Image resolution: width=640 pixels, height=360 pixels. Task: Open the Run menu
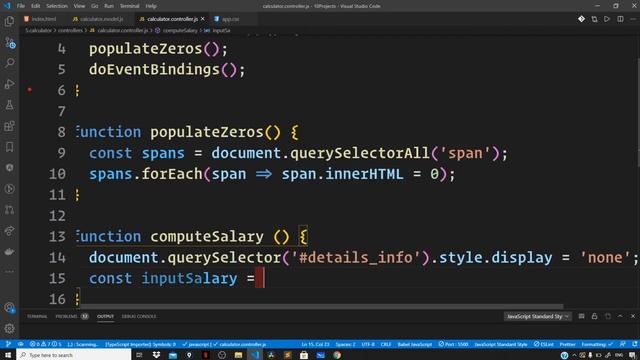(x=109, y=6)
